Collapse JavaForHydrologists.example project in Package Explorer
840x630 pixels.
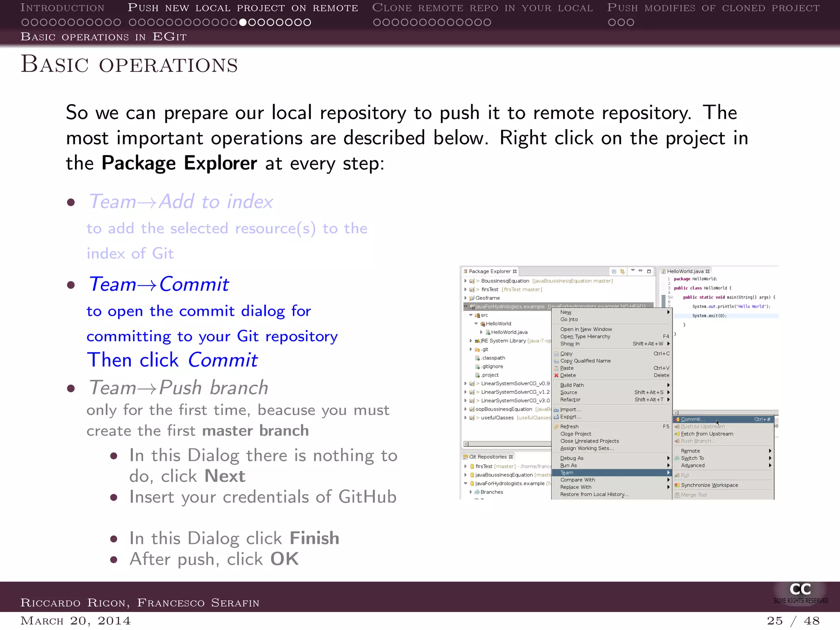point(466,306)
